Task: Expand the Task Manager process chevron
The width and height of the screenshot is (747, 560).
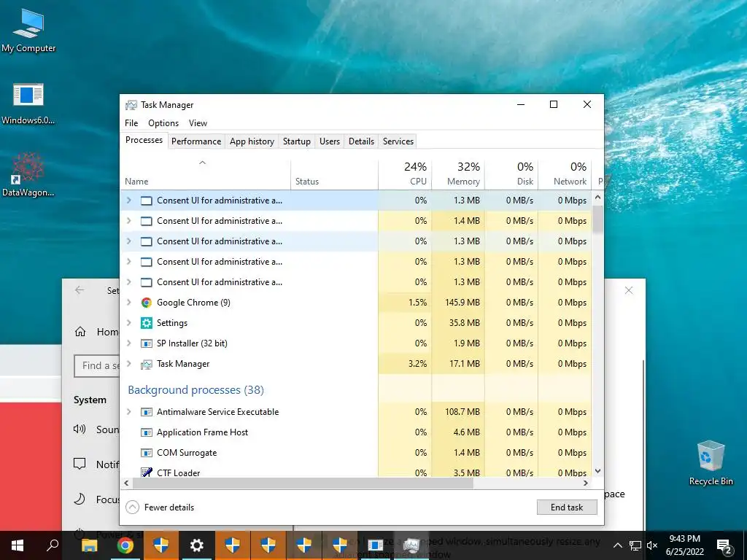Action: coord(128,364)
